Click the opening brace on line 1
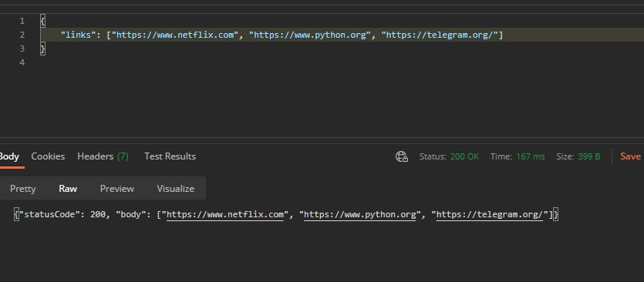644x282 pixels. 42,21
